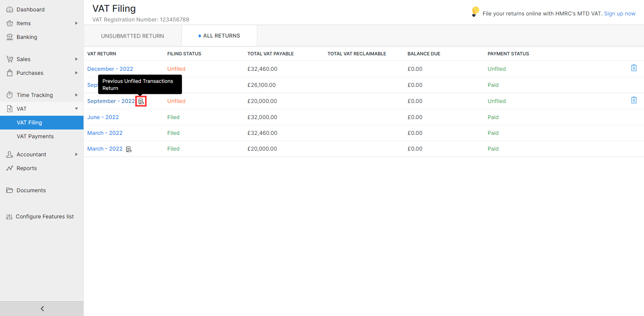Image resolution: width=644 pixels, height=316 pixels.
Task: Click the Previous Unfiled Transactions Return icon for September 2022
Action: pos(141,101)
